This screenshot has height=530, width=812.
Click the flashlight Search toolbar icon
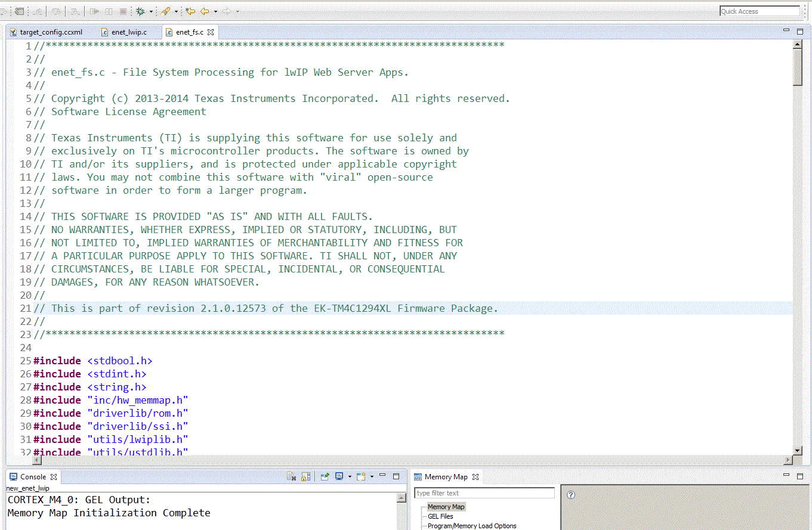[x=166, y=11]
